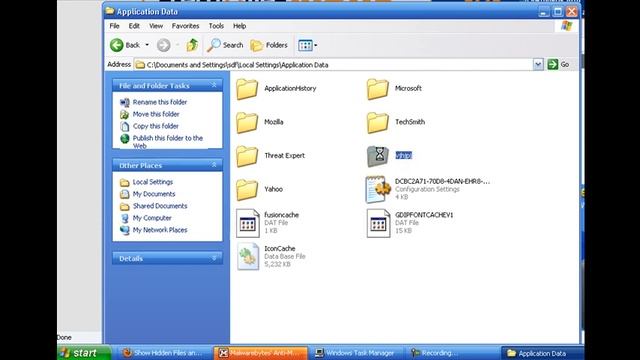This screenshot has width=640, height=360.
Task: Select the IconCache database file icon
Action: coord(248,257)
